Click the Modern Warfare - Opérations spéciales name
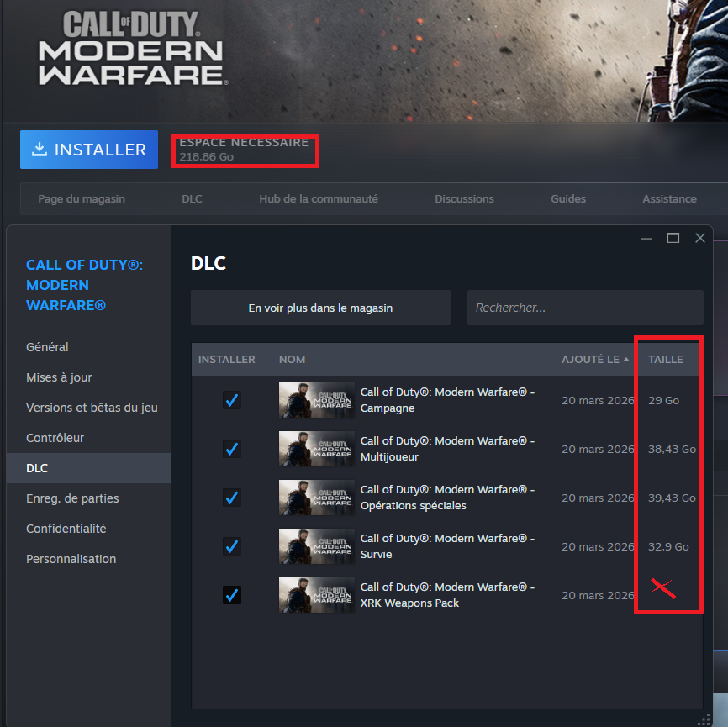Screen dimensions: 728x727 coord(447,498)
